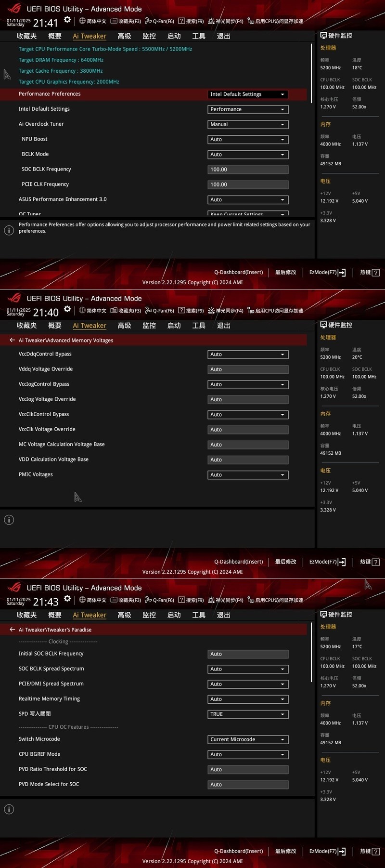Select 高级 tab in the 21:41 screen

(x=124, y=36)
